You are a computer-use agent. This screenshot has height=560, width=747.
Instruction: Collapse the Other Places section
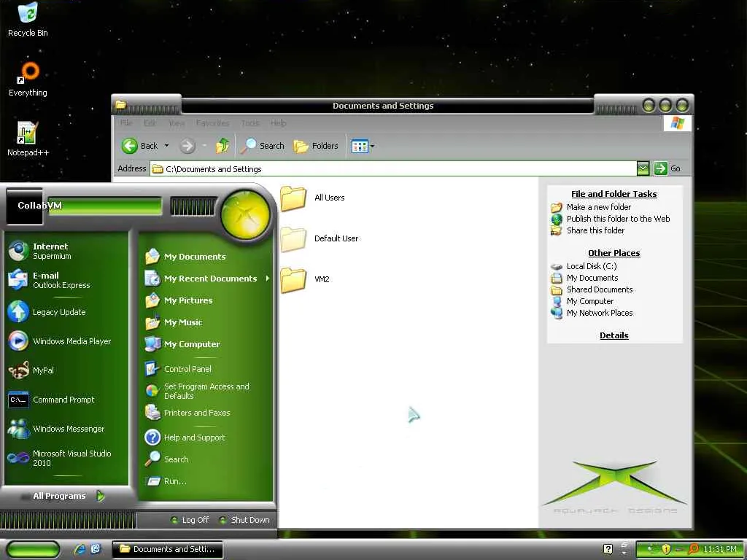coord(614,253)
